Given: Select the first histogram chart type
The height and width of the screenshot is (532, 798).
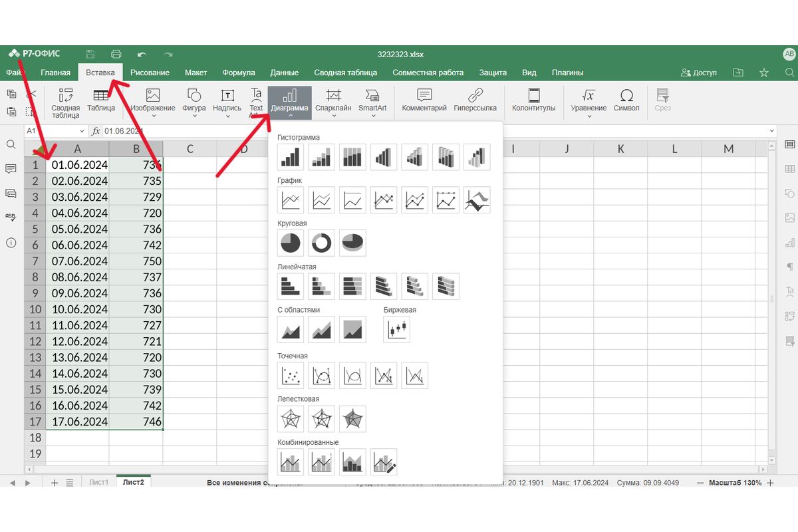Looking at the screenshot, I should pyautogui.click(x=290, y=157).
